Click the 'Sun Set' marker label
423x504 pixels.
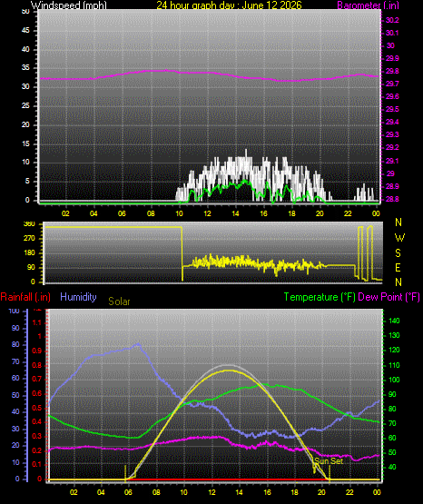tap(329, 460)
